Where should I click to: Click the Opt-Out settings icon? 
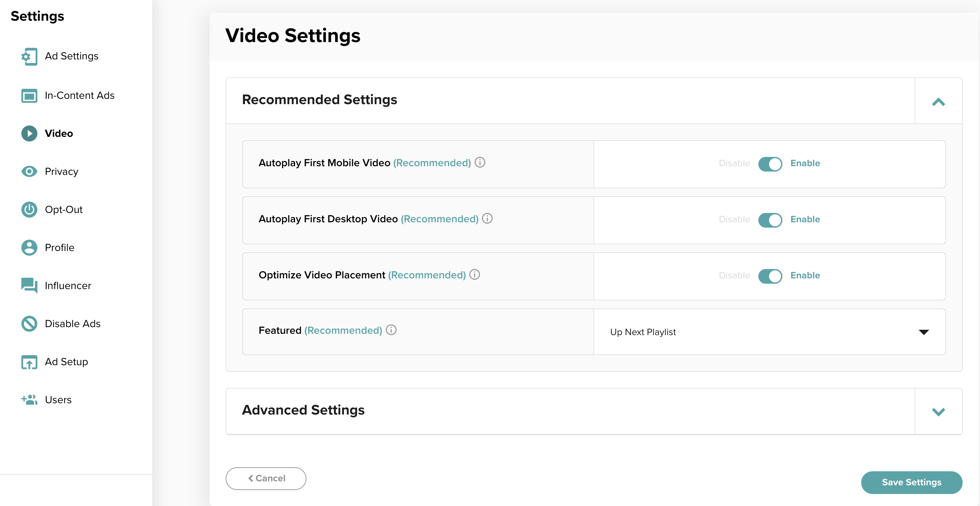[29, 209]
